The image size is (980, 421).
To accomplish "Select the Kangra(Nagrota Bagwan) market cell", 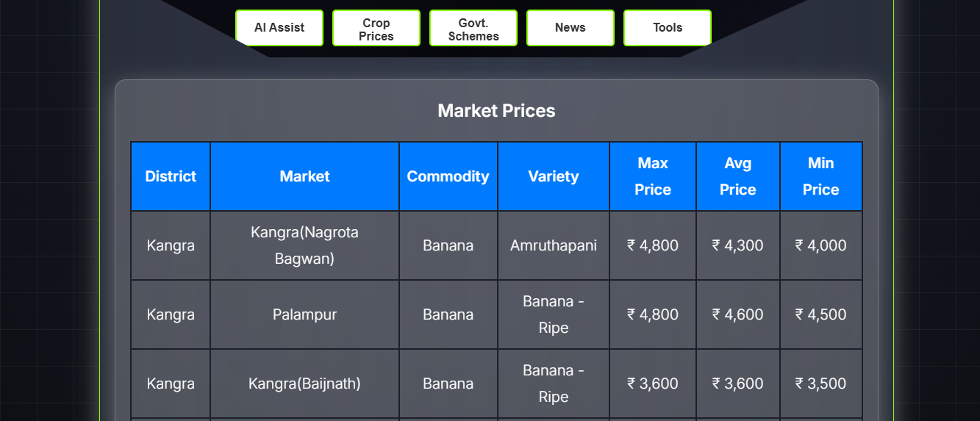I will point(305,245).
